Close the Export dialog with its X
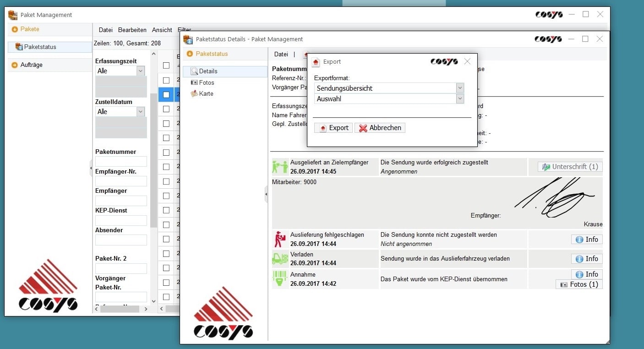The width and height of the screenshot is (644, 349). (467, 61)
